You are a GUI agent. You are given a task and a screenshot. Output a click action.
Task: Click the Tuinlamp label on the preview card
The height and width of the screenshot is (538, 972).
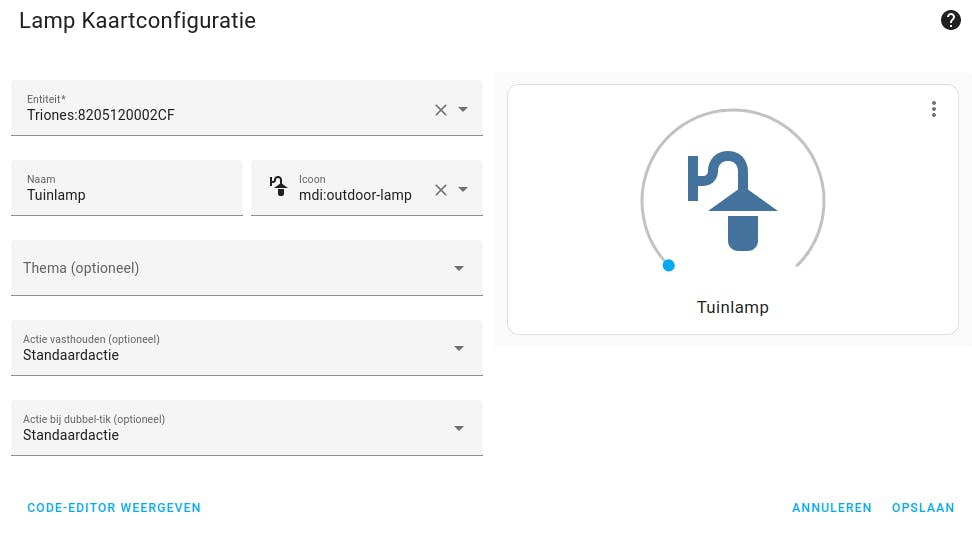point(733,307)
